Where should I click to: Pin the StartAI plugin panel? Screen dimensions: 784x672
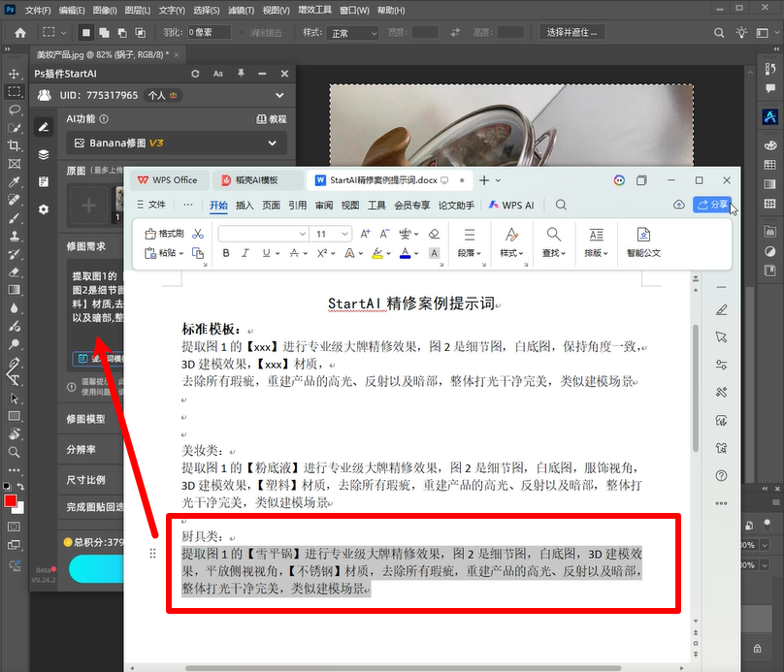[241, 74]
